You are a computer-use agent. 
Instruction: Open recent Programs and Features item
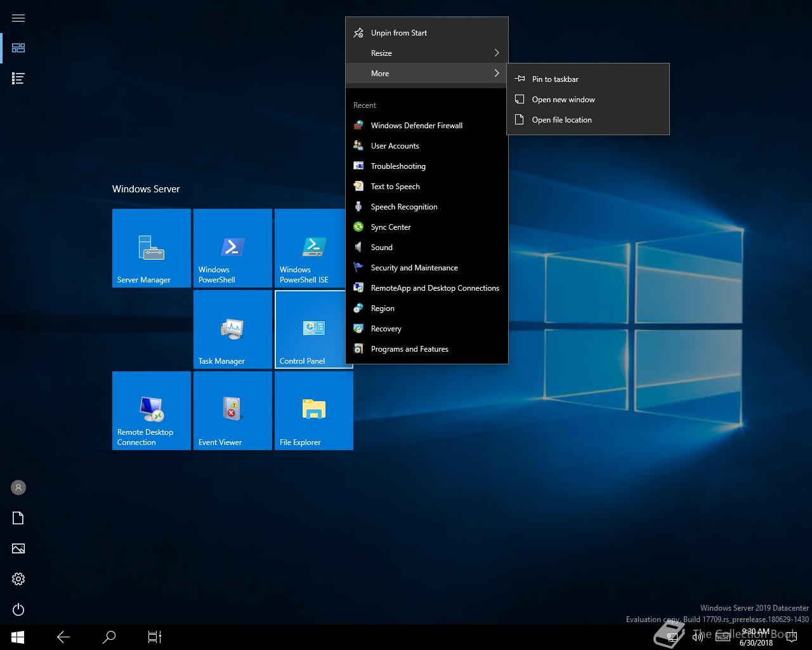coord(427,349)
